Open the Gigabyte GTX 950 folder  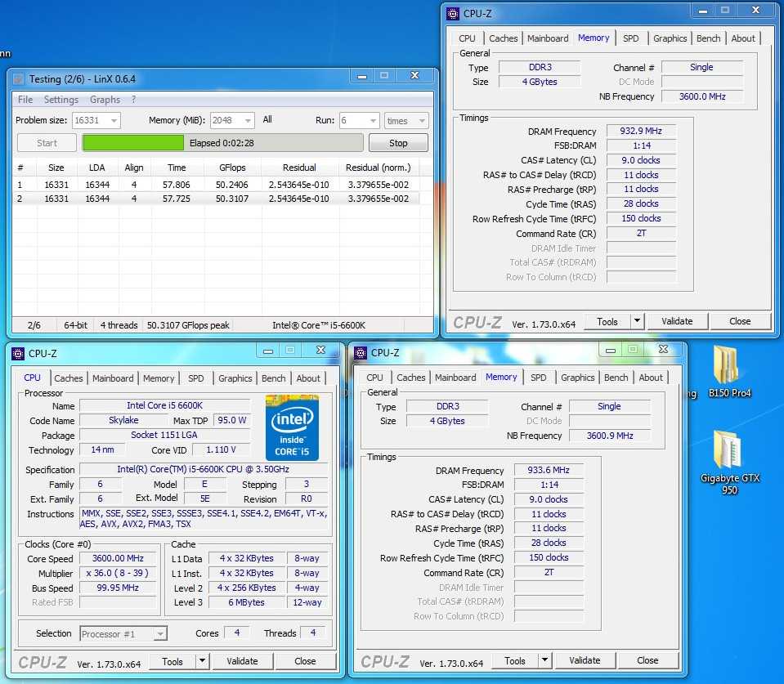point(729,451)
